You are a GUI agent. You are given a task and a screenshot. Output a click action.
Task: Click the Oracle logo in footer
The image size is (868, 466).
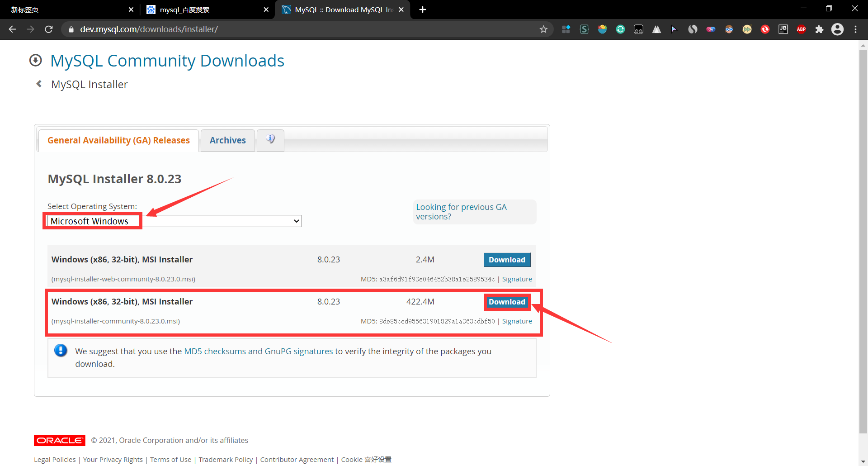tap(60, 440)
